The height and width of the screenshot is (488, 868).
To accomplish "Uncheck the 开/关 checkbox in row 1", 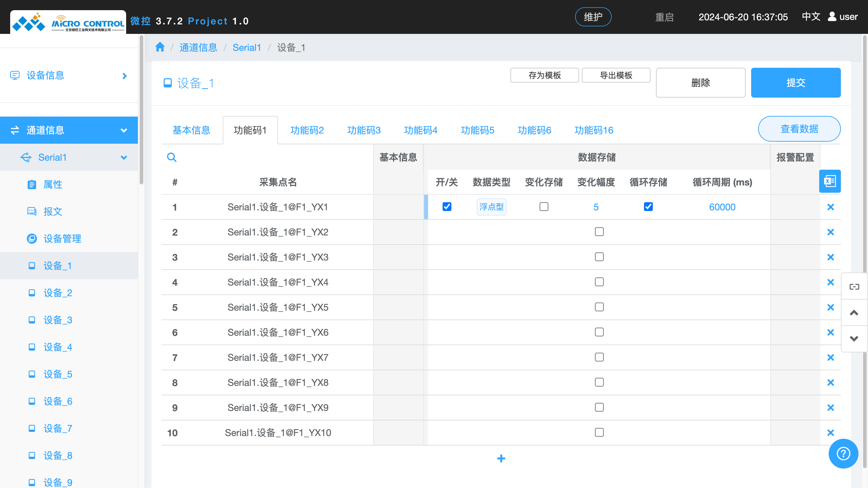I will tap(447, 207).
